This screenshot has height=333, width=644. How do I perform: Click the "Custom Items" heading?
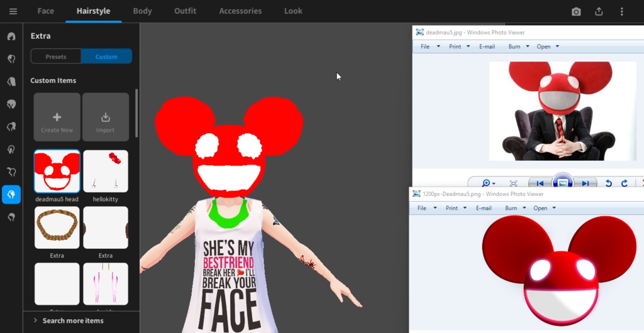pos(53,80)
